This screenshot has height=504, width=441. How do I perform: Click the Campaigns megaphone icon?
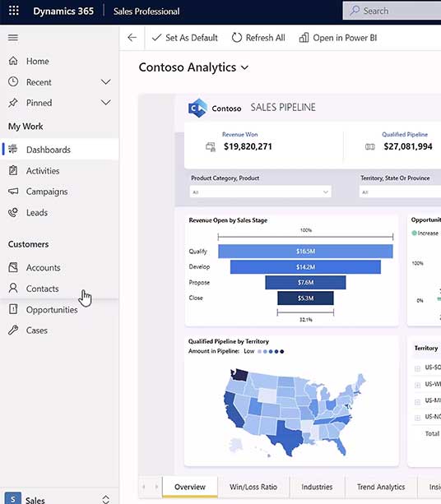13,192
